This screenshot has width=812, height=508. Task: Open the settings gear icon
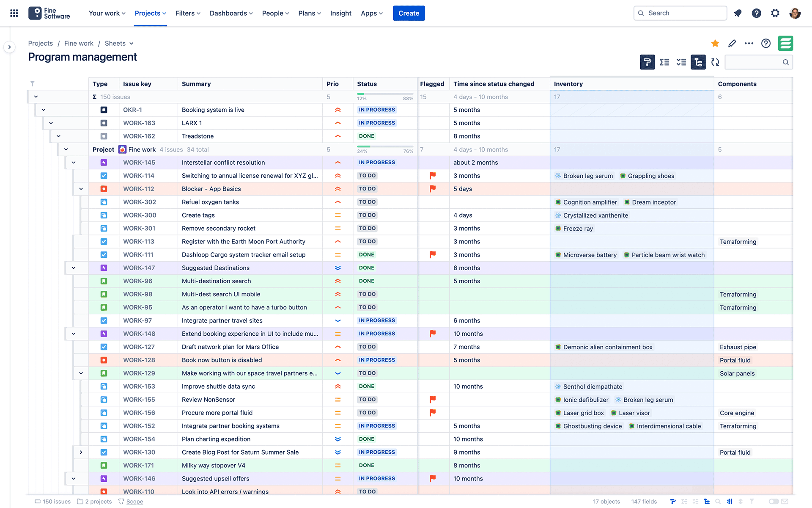[775, 13]
